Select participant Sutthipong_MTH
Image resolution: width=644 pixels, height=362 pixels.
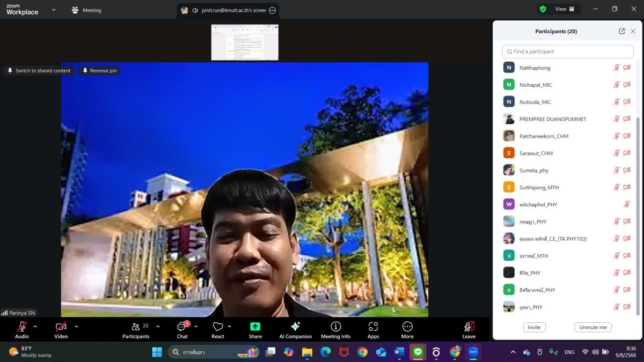tap(568, 188)
